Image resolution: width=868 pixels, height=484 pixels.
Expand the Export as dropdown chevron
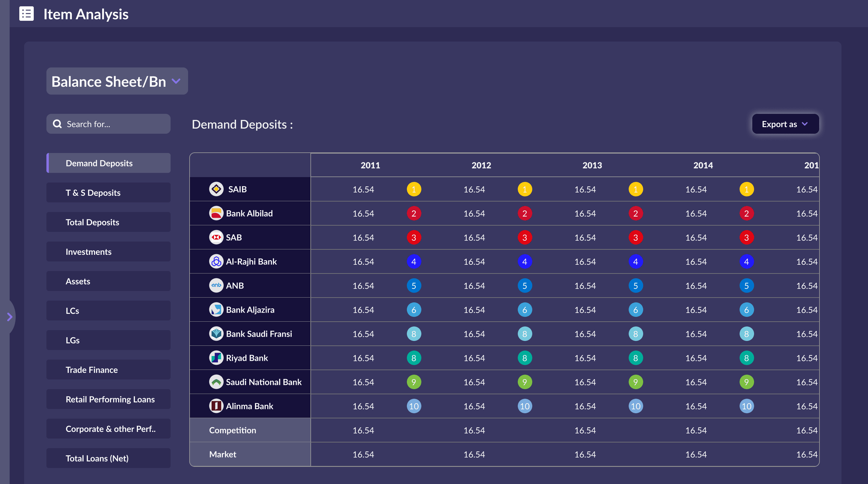pos(805,124)
